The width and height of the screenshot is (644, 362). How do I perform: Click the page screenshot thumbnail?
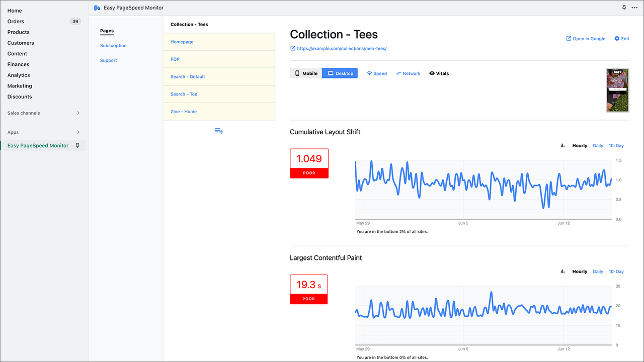click(x=617, y=89)
